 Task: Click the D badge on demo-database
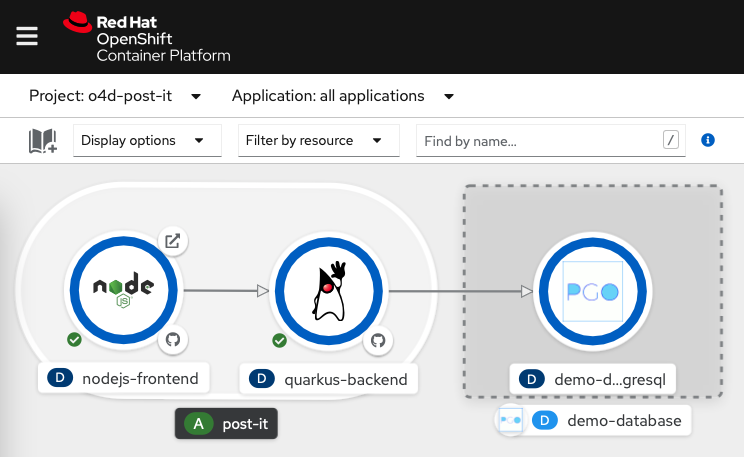pyautogui.click(x=545, y=420)
